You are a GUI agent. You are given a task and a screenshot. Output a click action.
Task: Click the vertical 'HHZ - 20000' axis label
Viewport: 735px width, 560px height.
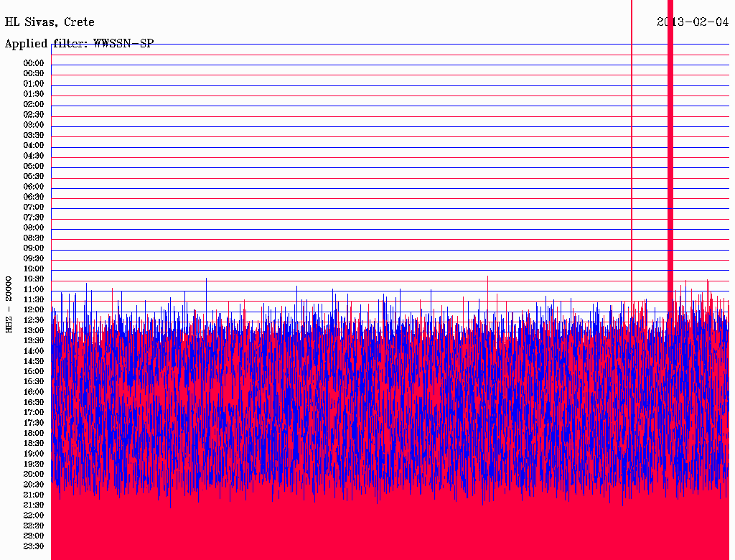tap(9, 305)
